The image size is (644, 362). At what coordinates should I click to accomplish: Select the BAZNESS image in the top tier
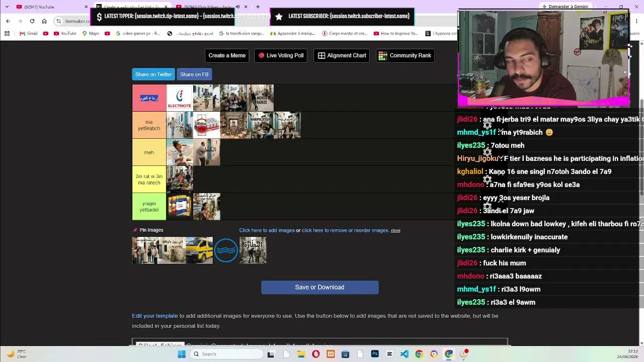click(261, 98)
